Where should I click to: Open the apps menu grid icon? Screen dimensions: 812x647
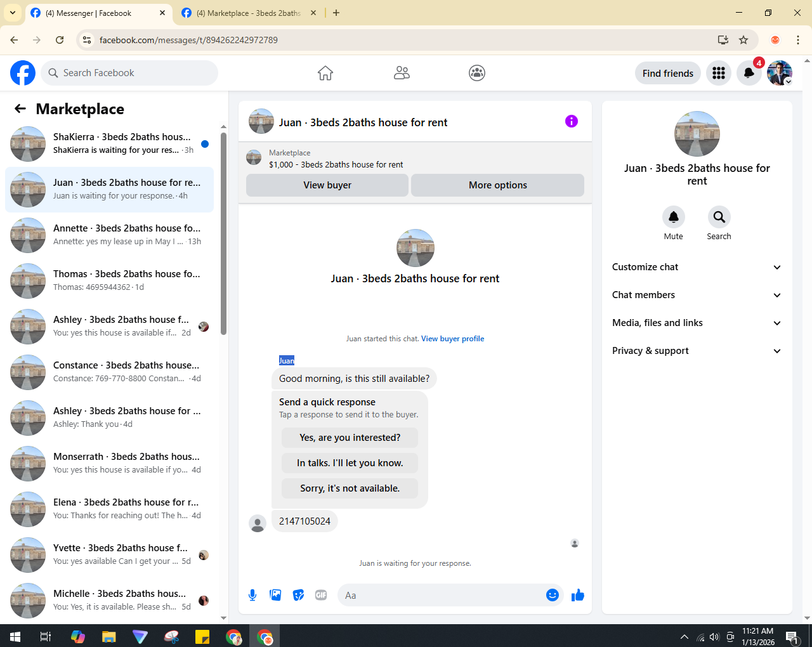(719, 73)
